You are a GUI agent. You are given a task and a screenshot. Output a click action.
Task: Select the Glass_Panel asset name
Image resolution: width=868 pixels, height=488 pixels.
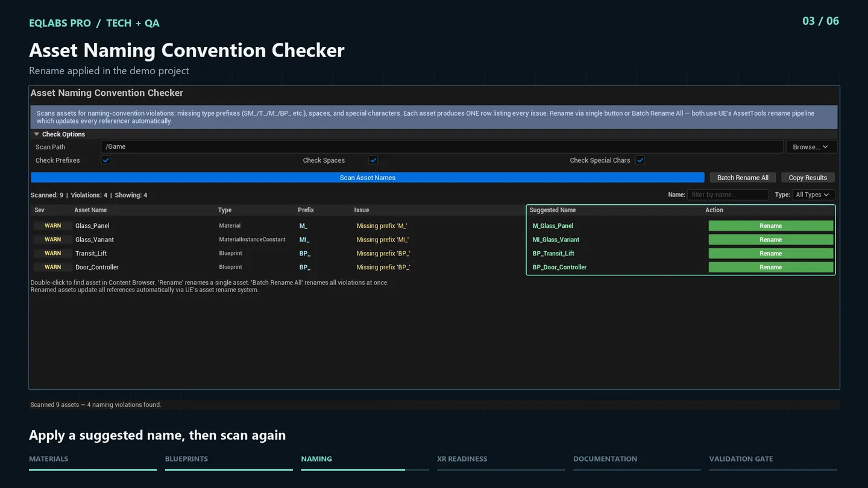[92, 226]
